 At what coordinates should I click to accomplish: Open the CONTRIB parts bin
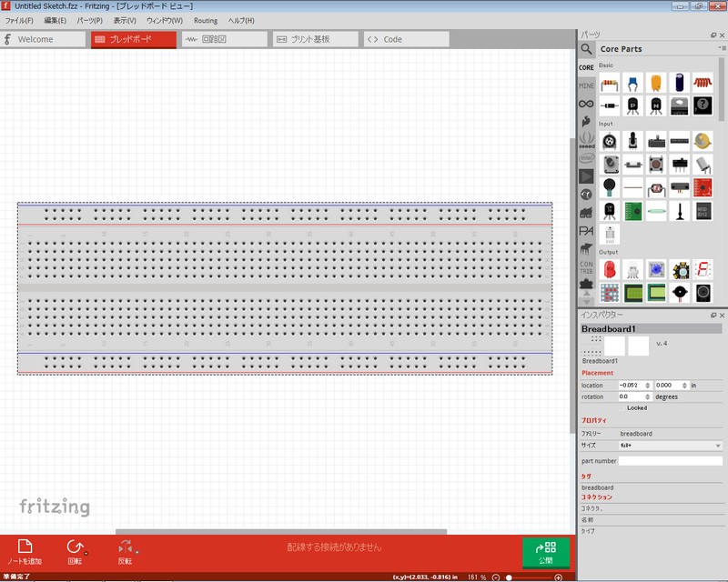pyautogui.click(x=586, y=267)
